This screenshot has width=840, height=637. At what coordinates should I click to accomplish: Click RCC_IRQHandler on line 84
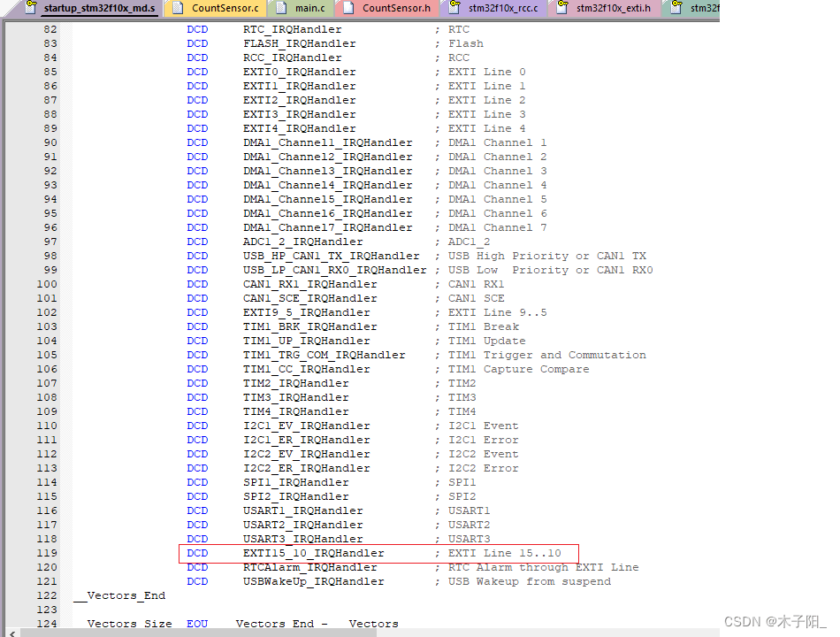(x=292, y=58)
